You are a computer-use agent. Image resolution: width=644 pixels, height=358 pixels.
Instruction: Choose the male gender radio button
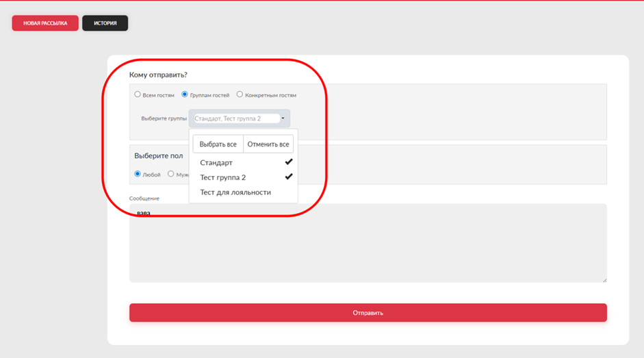[171, 174]
